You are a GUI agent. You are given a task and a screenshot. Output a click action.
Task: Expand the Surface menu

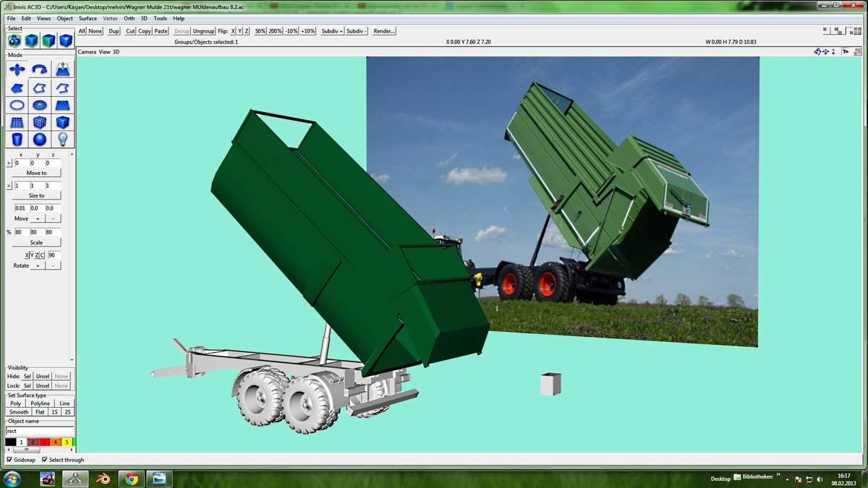tap(88, 18)
